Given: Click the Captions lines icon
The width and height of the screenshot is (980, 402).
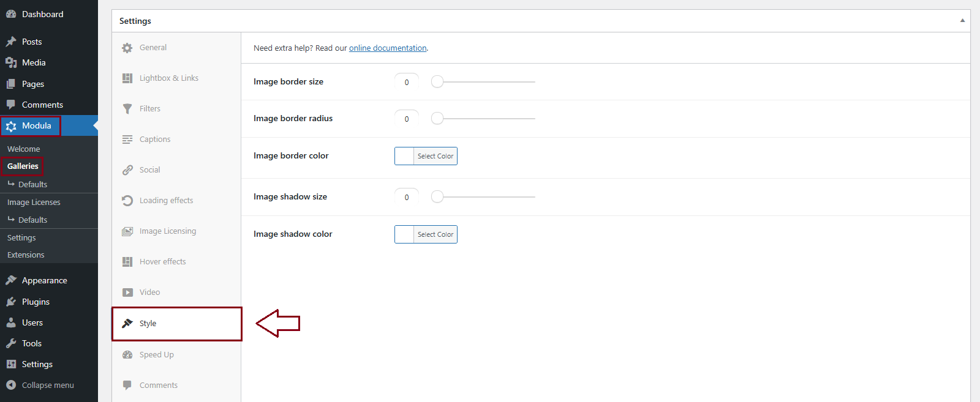Looking at the screenshot, I should tap(127, 140).
